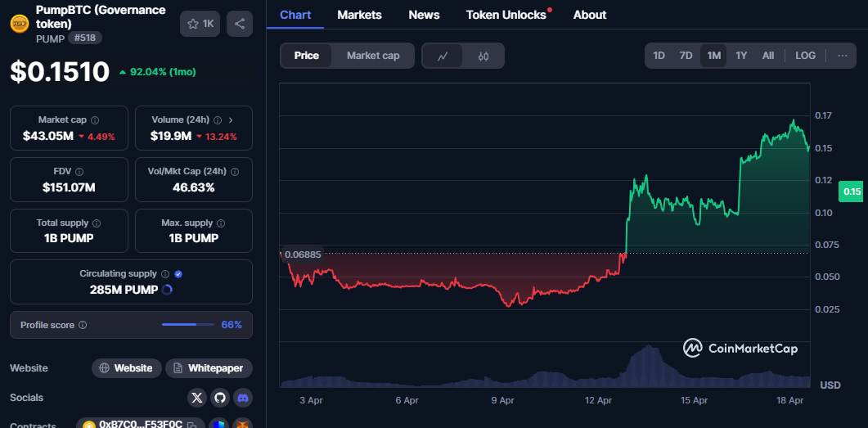Click the Profile score progress bar
This screenshot has width=868, height=428.
[187, 324]
